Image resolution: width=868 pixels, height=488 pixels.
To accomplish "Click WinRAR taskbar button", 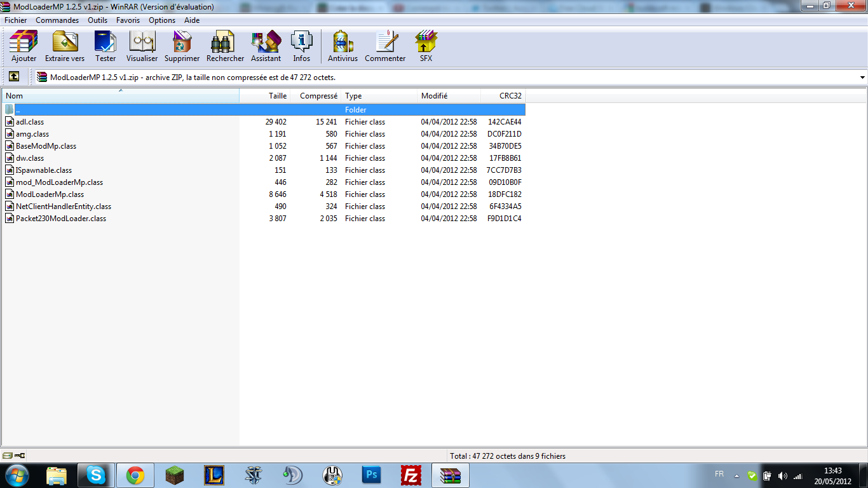I will point(451,475).
